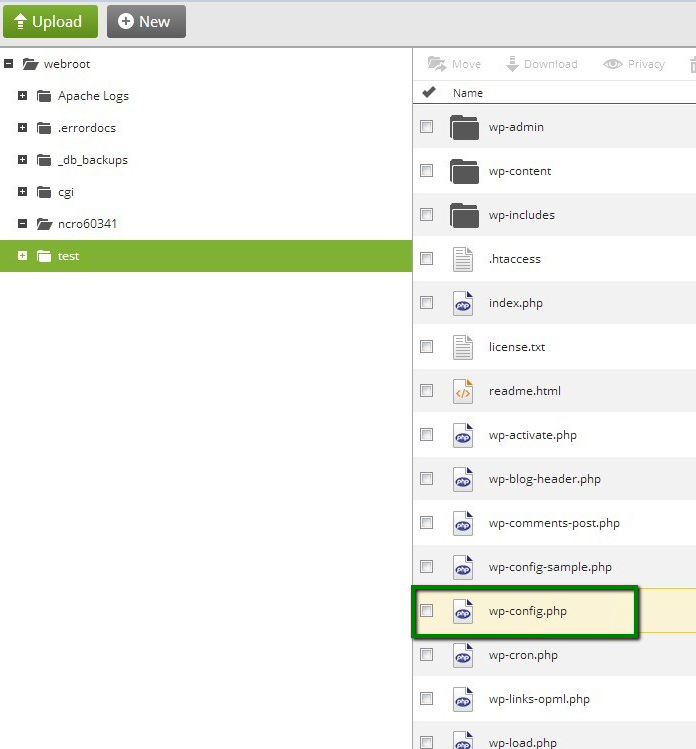696x749 pixels.
Task: Click the wp-blog-header.php file icon
Action: 463,479
